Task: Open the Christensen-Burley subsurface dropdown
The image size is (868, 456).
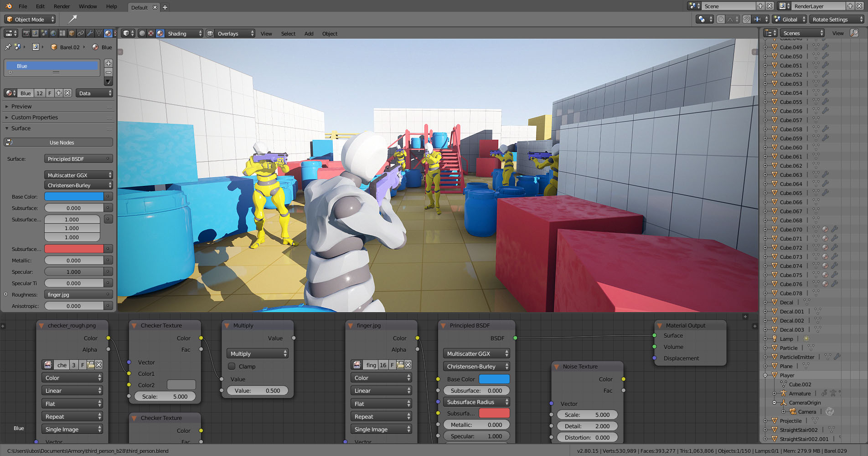Action: click(x=78, y=185)
